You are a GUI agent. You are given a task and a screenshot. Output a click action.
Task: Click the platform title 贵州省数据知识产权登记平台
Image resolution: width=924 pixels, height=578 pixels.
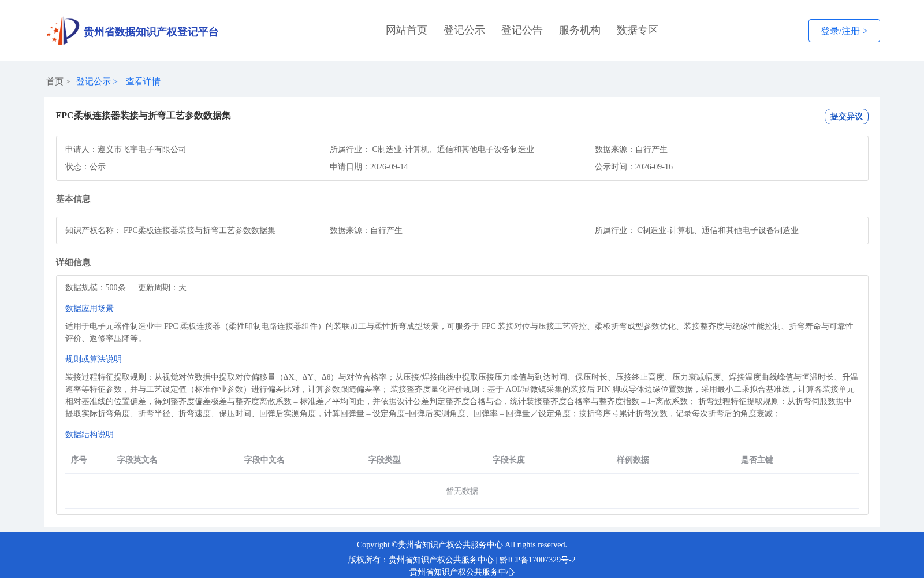[151, 32]
